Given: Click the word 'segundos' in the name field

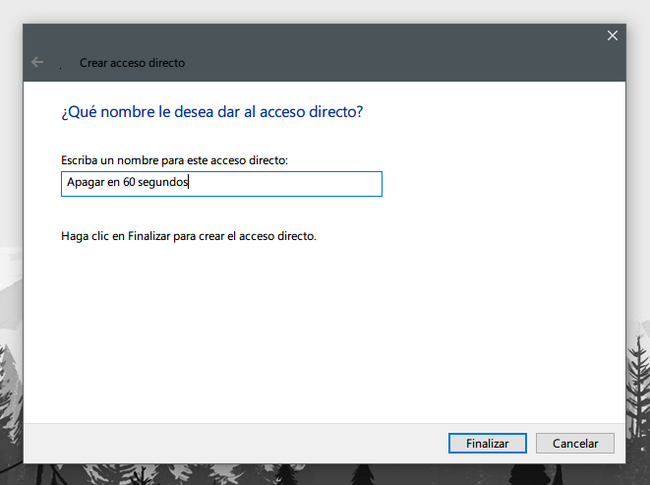Looking at the screenshot, I should 164,184.
